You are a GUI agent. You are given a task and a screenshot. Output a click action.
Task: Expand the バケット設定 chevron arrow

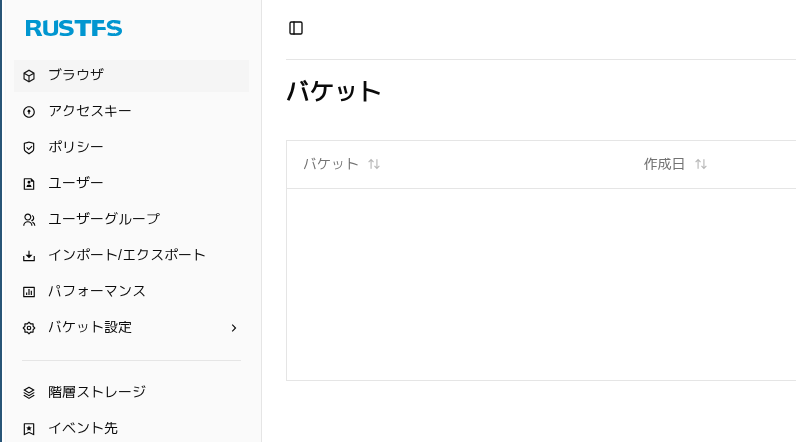(233, 328)
